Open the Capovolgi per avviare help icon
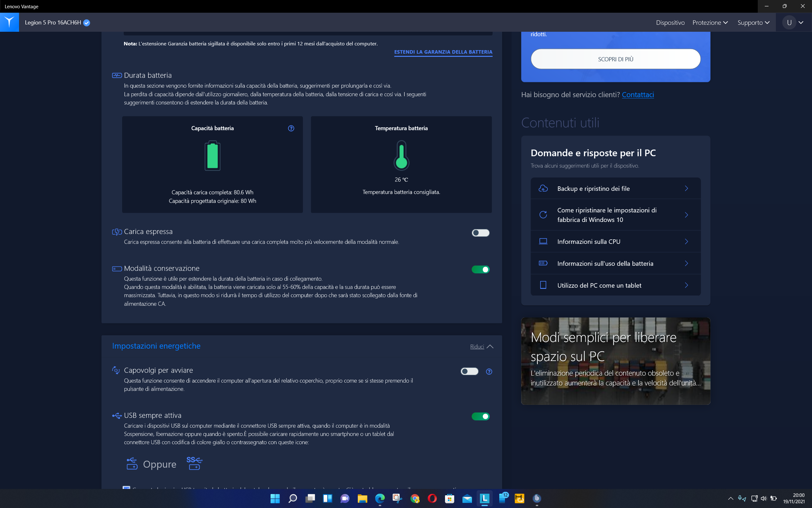This screenshot has width=812, height=508. 489,371
